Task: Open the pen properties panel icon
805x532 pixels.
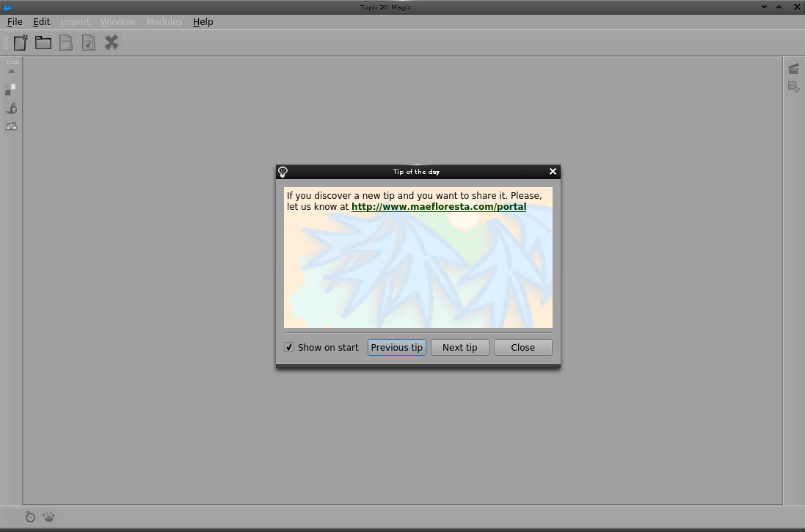Action: (11, 108)
